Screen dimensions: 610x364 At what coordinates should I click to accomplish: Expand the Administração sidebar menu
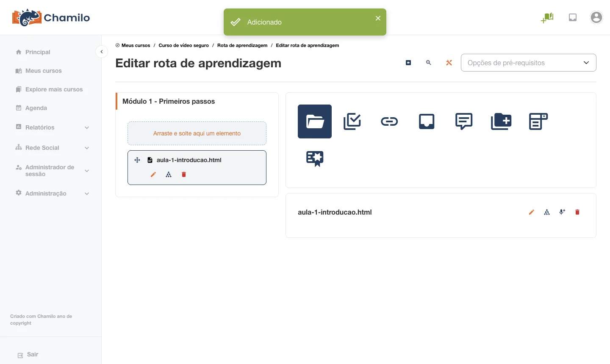click(53, 193)
